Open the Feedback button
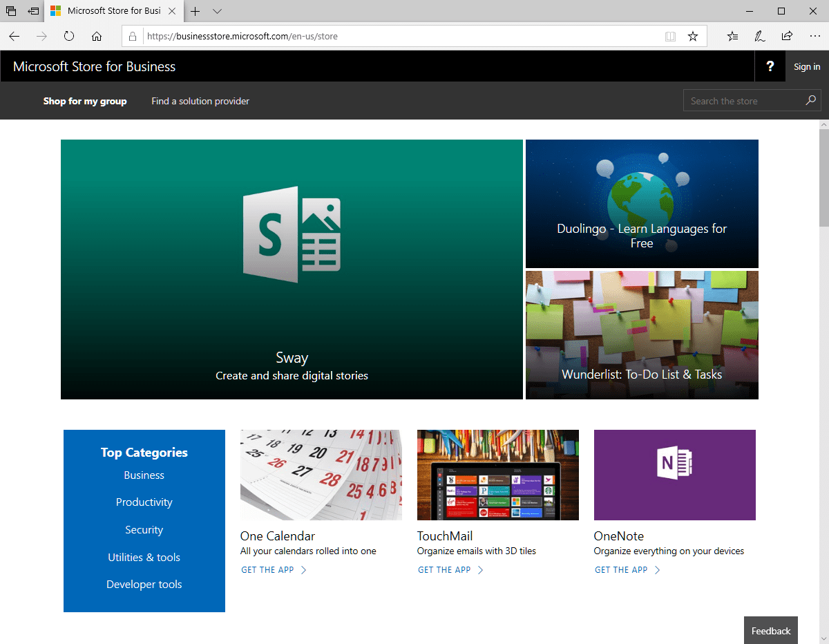The height and width of the screenshot is (644, 829). [x=771, y=631]
